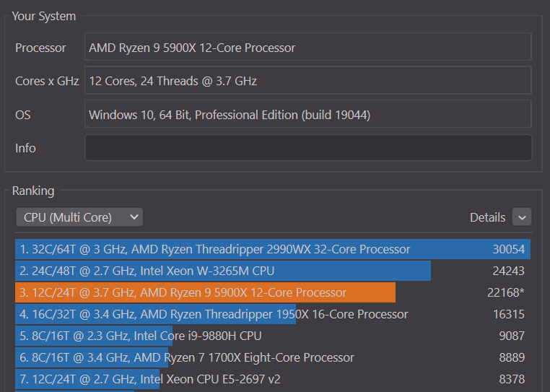Select highlighted ranking row 3, Ryzen 9 5900X
This screenshot has height=392, width=550.
click(273, 292)
